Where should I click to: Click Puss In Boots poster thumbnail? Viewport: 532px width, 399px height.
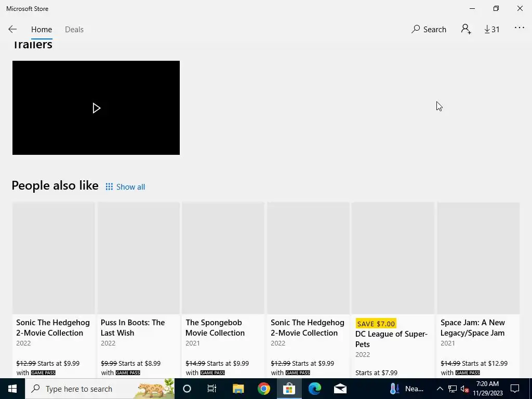pyautogui.click(x=138, y=258)
